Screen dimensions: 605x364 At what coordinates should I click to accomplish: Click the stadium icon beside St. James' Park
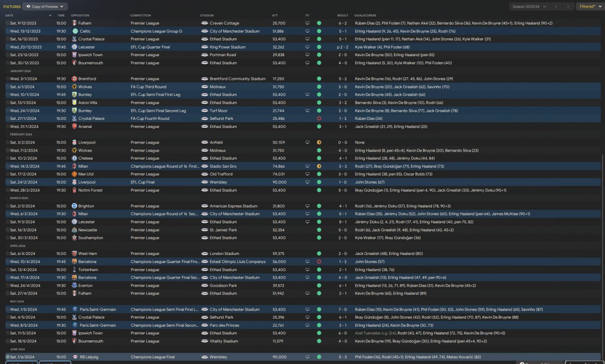click(x=205, y=230)
